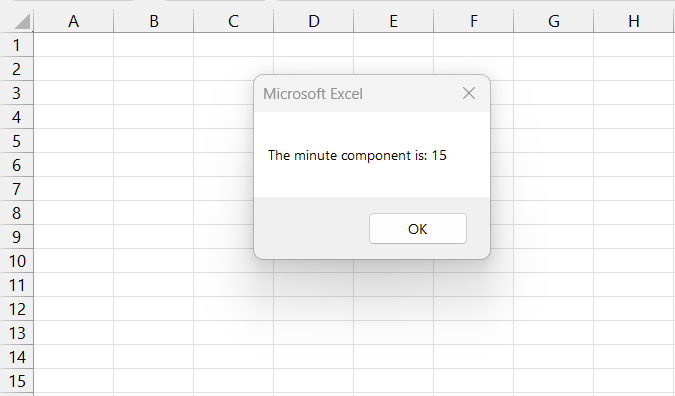Screen dimensions: 675x396
Task: Select row 3 header
Action: pos(16,93)
